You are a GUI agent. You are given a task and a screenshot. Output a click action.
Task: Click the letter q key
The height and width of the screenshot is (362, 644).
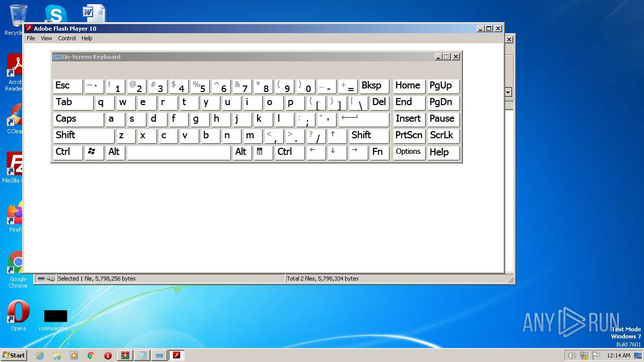pos(105,103)
